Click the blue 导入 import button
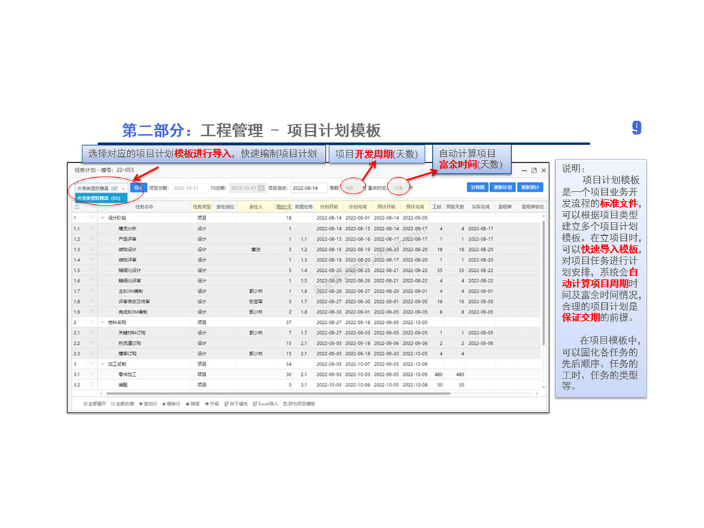 (137, 188)
